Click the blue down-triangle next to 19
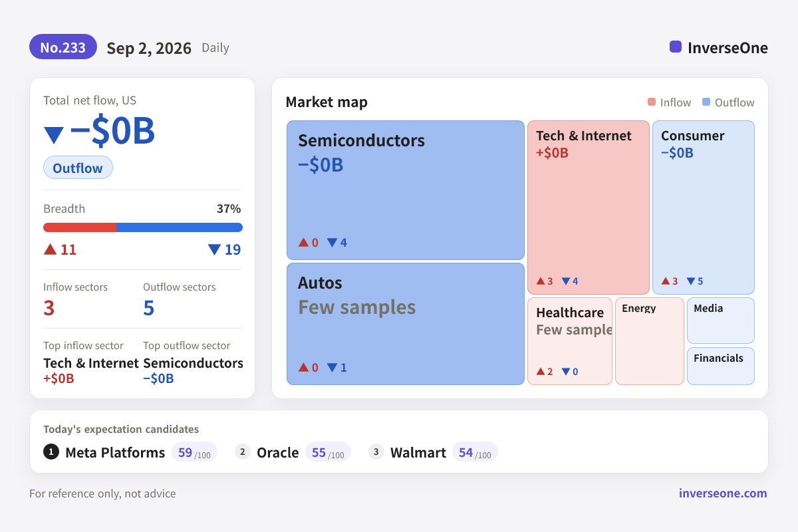Image resolution: width=798 pixels, height=532 pixels. click(214, 249)
